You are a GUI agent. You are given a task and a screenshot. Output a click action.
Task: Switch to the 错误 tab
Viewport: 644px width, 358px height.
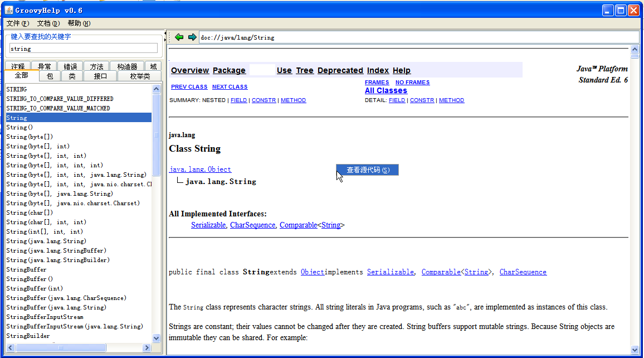[70, 66]
